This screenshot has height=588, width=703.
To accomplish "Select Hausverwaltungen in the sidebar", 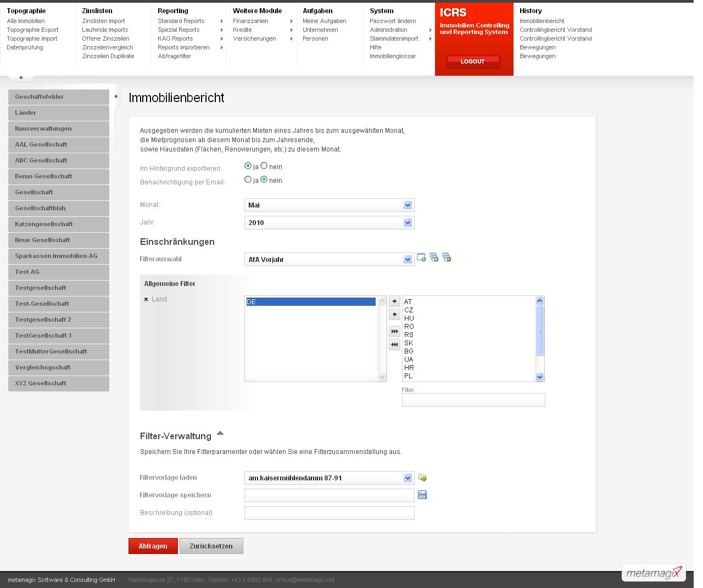I will point(59,128).
